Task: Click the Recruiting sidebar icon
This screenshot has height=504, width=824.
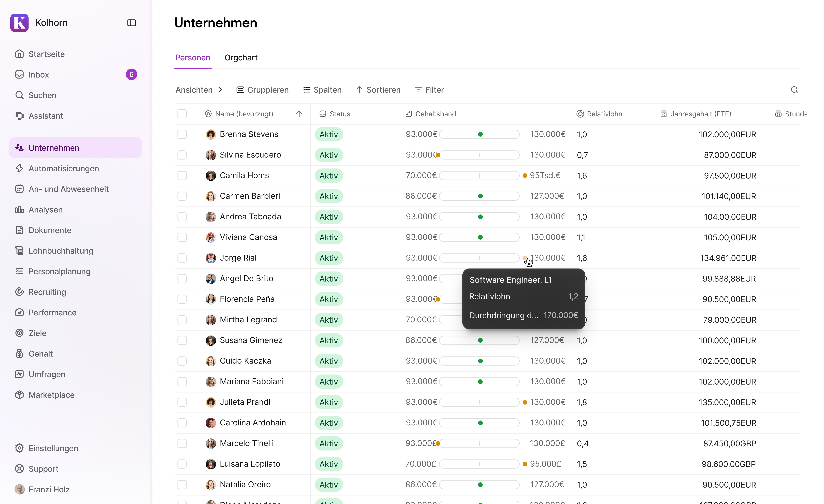Action: pos(19,292)
